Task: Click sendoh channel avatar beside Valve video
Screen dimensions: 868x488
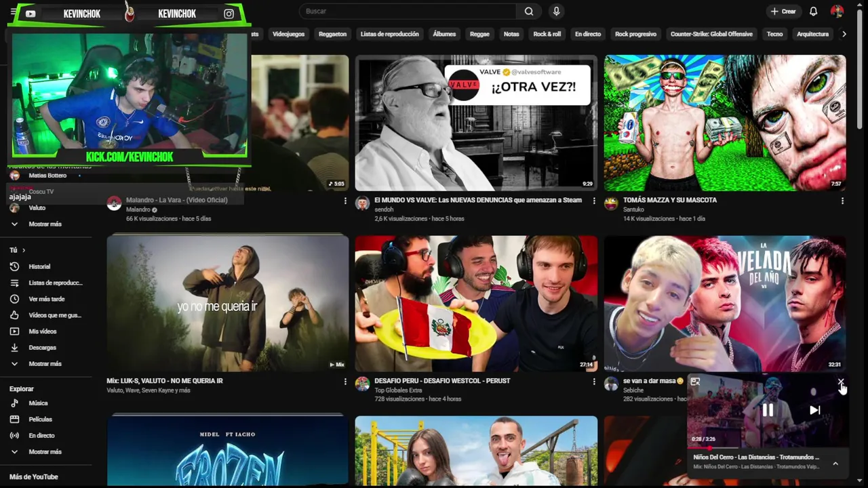Action: [x=362, y=203]
